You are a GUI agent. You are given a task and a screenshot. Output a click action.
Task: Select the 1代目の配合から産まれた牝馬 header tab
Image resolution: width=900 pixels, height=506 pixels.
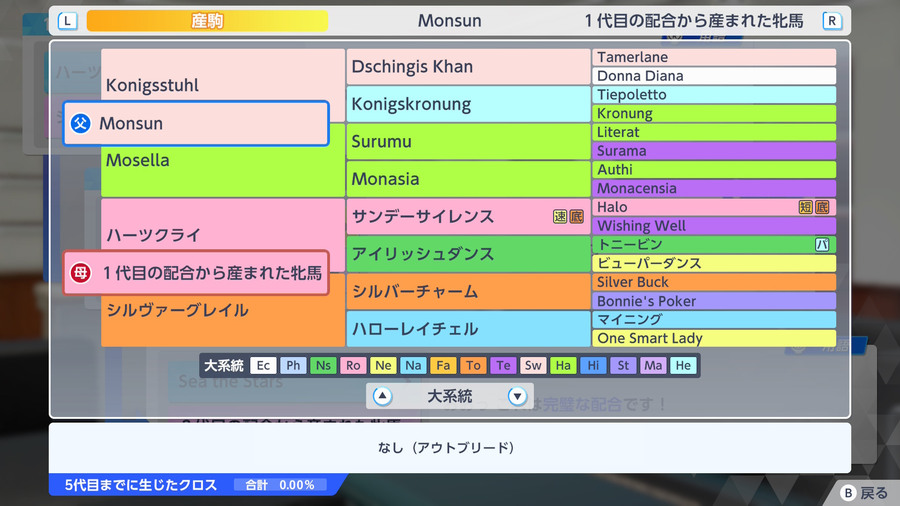pos(694,21)
